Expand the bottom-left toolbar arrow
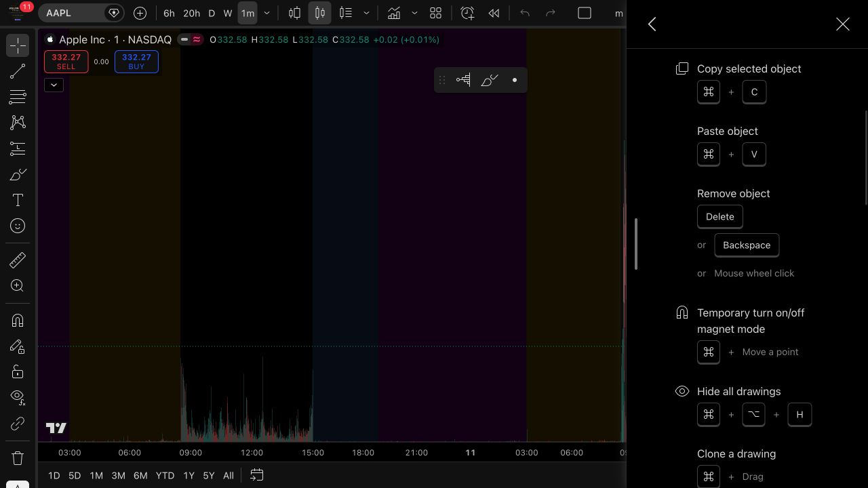The width and height of the screenshot is (868, 488). pos(18,484)
